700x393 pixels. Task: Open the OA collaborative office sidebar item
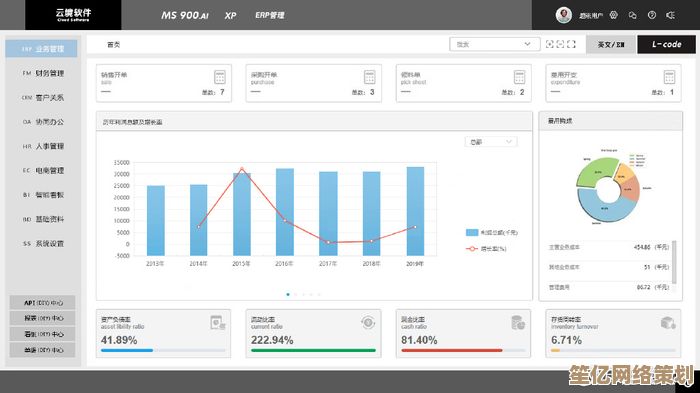click(43, 122)
